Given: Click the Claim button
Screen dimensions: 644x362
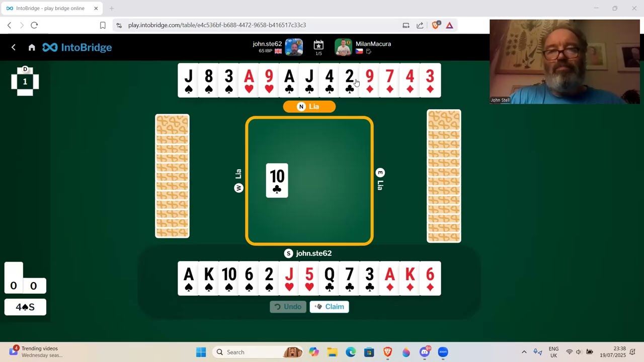Looking at the screenshot, I should [x=330, y=307].
